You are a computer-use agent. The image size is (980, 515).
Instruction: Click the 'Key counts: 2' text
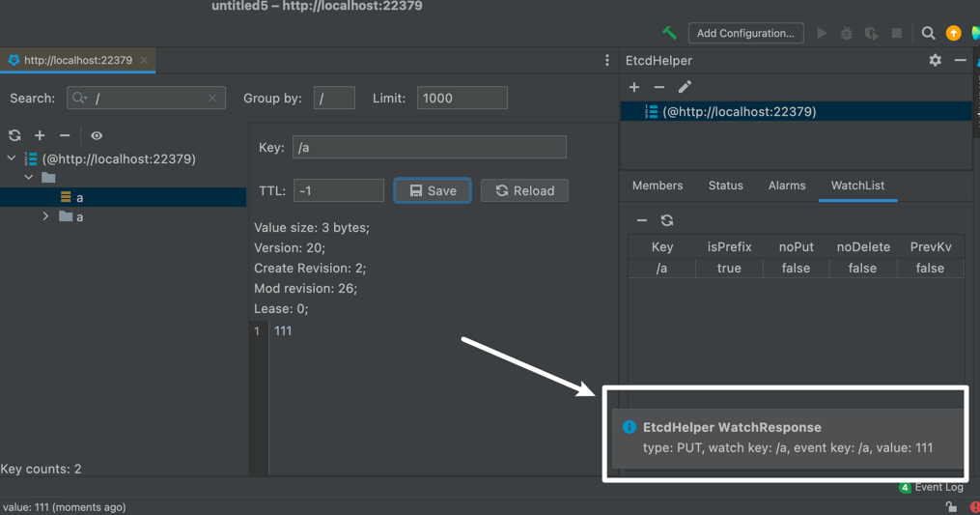41,469
